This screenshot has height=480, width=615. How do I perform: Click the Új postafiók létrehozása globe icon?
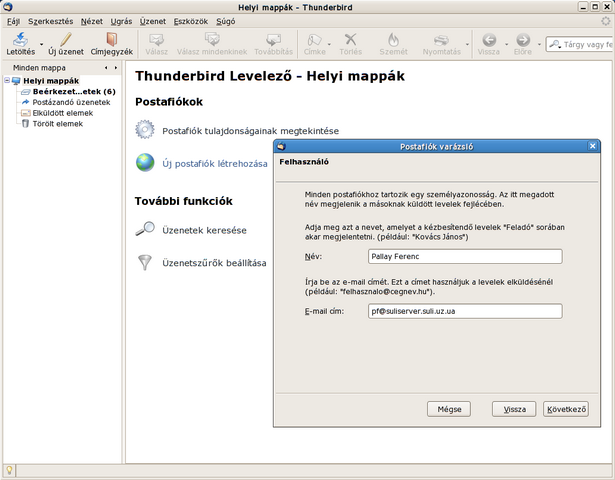[x=145, y=163]
